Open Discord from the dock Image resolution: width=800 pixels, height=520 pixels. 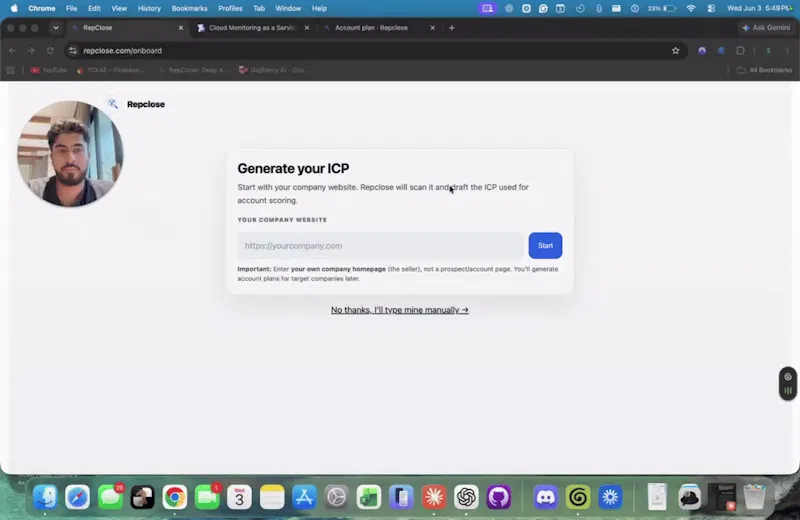545,497
